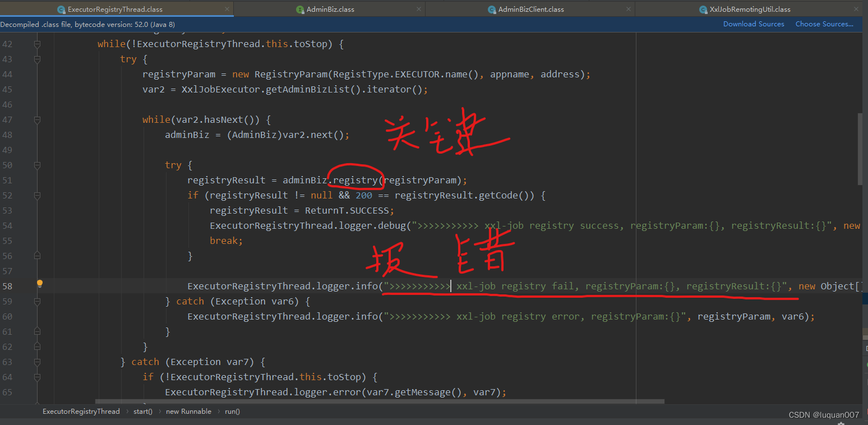Open the Choose Sources... link
868x425 pixels.
pyautogui.click(x=824, y=24)
